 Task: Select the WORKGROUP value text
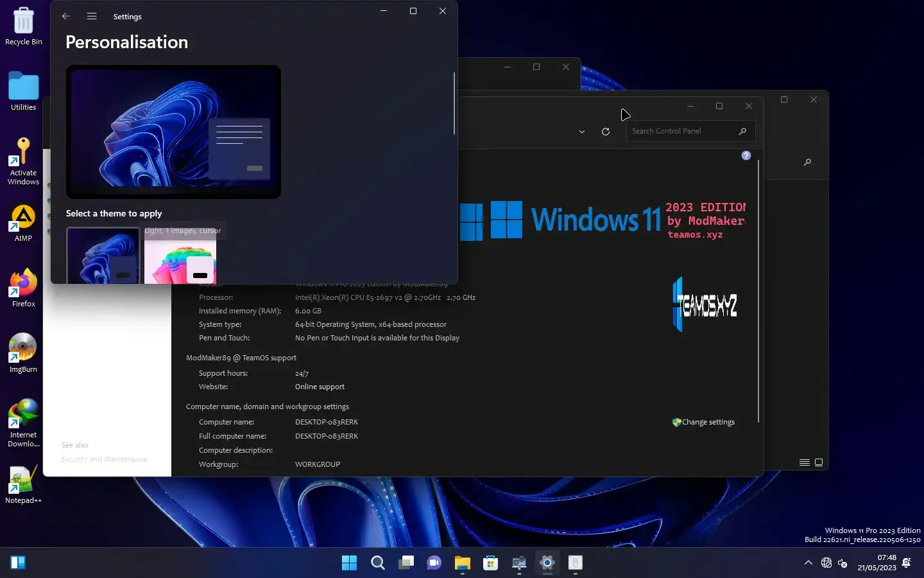[x=318, y=464]
